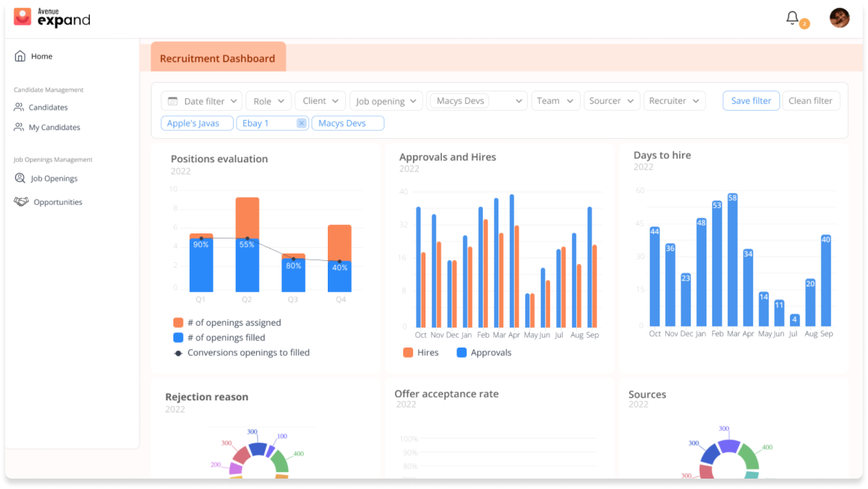Click the Days to hire bar labeled 40
This screenshot has height=489, width=868.
[x=826, y=280]
